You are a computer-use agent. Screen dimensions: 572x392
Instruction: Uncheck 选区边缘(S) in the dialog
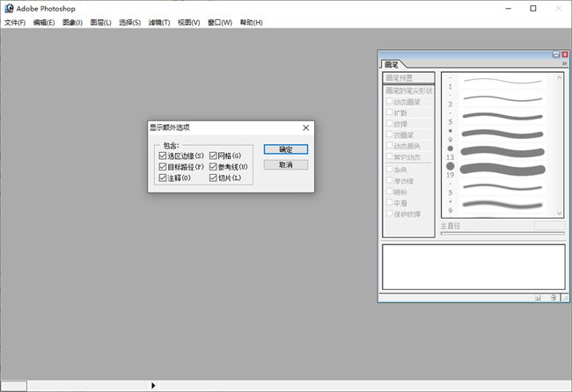(x=163, y=156)
